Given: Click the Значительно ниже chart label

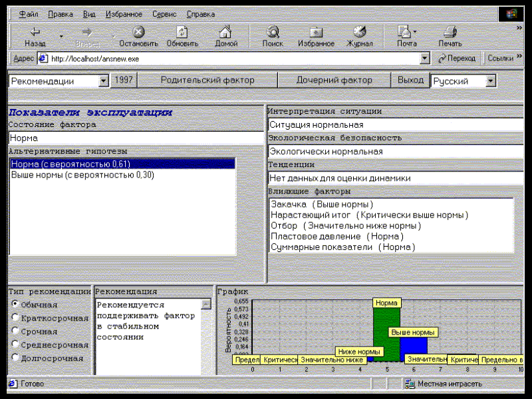Looking at the screenshot, I should 332,360.
